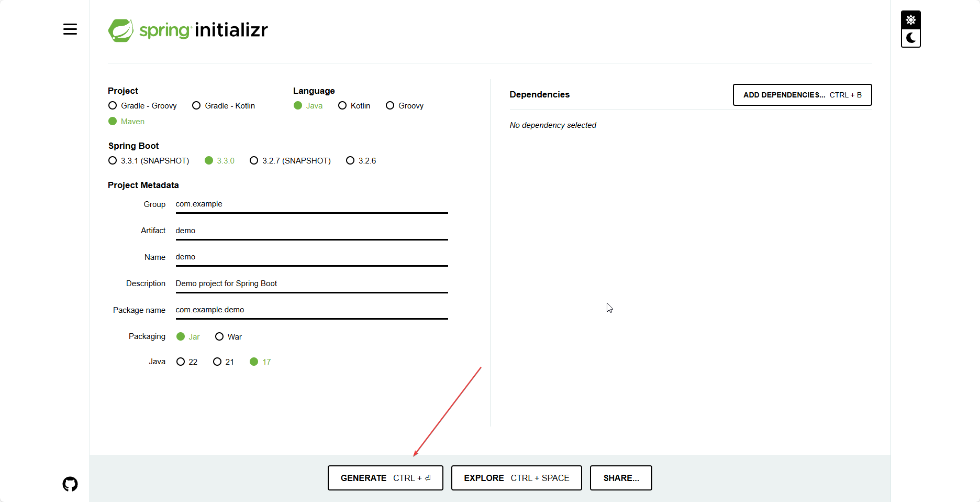Focus the Package name input field
980x502 pixels.
tap(311, 310)
